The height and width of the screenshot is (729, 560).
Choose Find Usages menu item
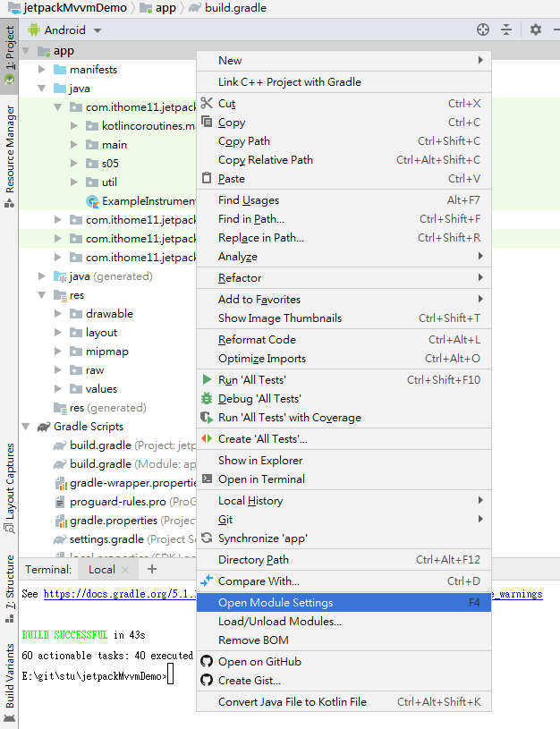click(344, 200)
